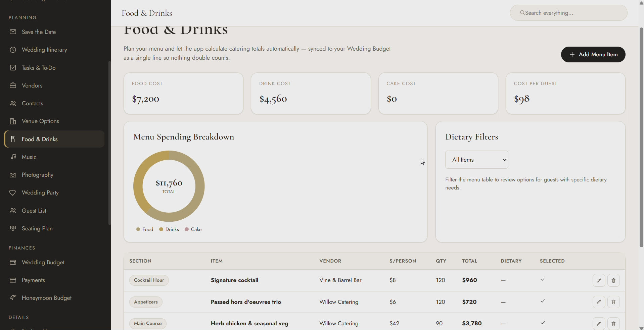Click the Photography camera icon in sidebar

(x=13, y=175)
